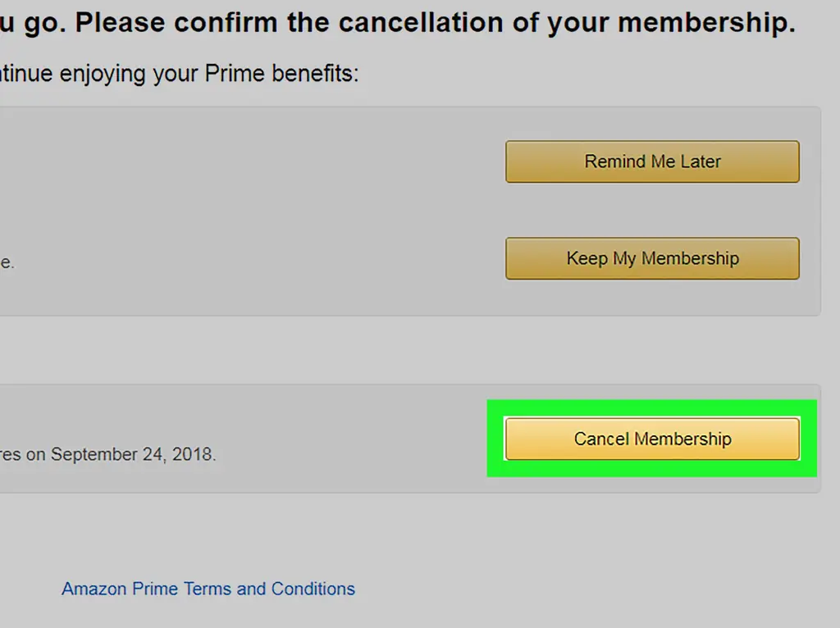Click the word Conditions in the terms link

tap(313, 589)
